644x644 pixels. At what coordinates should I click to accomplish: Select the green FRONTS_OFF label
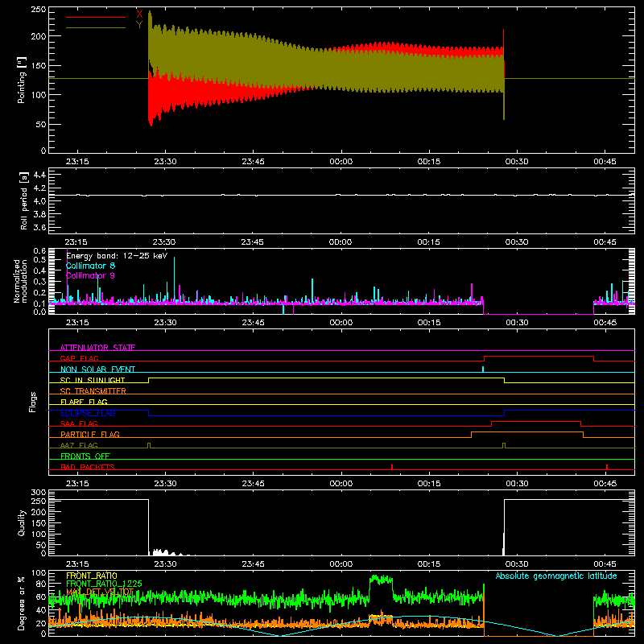point(85,456)
